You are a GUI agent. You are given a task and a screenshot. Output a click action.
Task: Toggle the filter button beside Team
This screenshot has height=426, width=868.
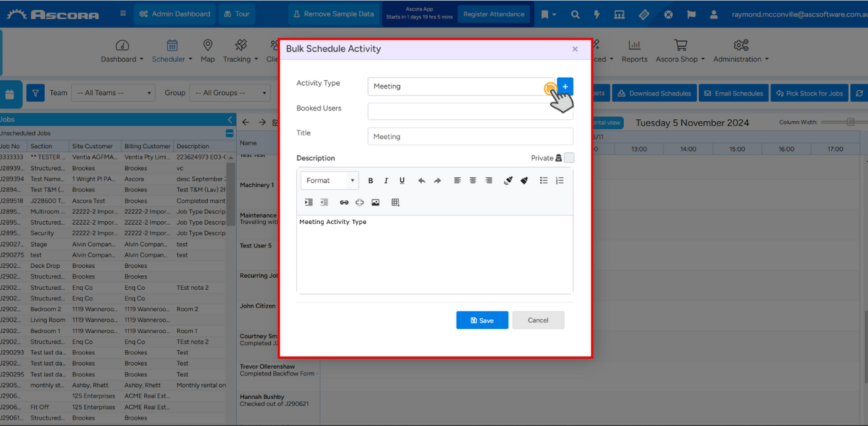[36, 93]
